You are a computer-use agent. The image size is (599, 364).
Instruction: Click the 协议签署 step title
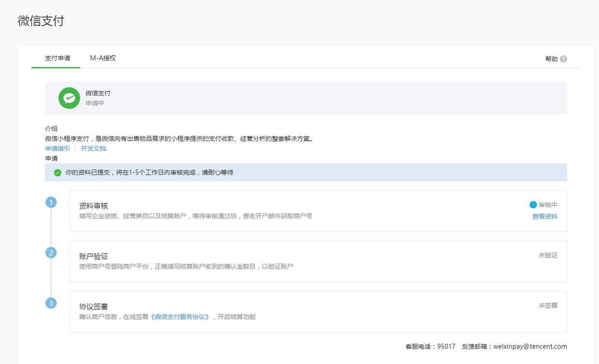pyautogui.click(x=94, y=307)
